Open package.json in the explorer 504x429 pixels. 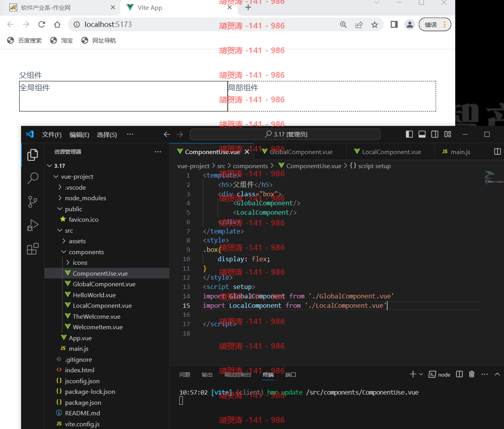pos(107,402)
